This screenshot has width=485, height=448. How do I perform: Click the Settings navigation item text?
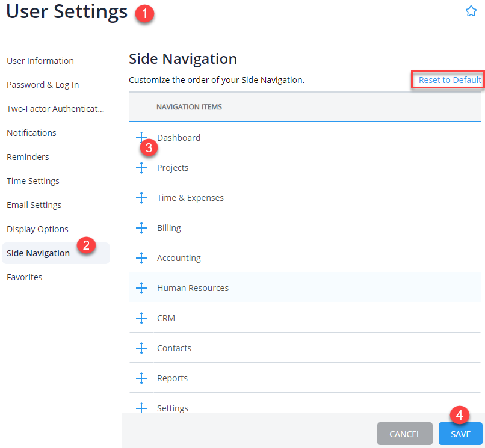pyautogui.click(x=173, y=408)
